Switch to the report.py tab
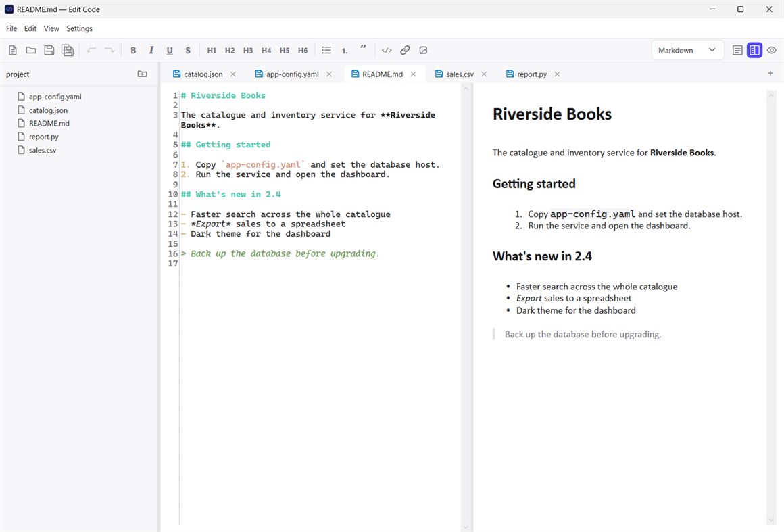The width and height of the screenshot is (784, 532). (531, 74)
